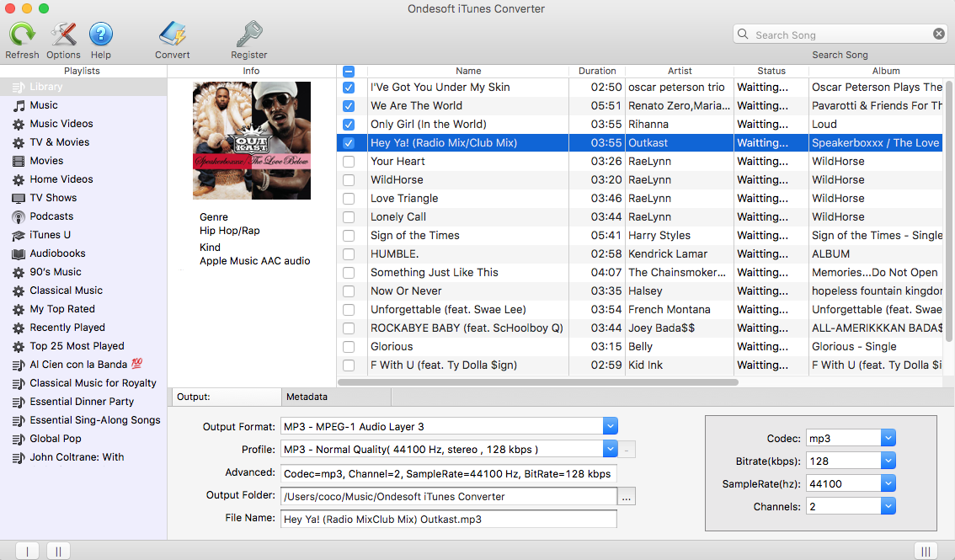Start conversion with the Convert icon
Screen dimensions: 955x560
coord(172,35)
